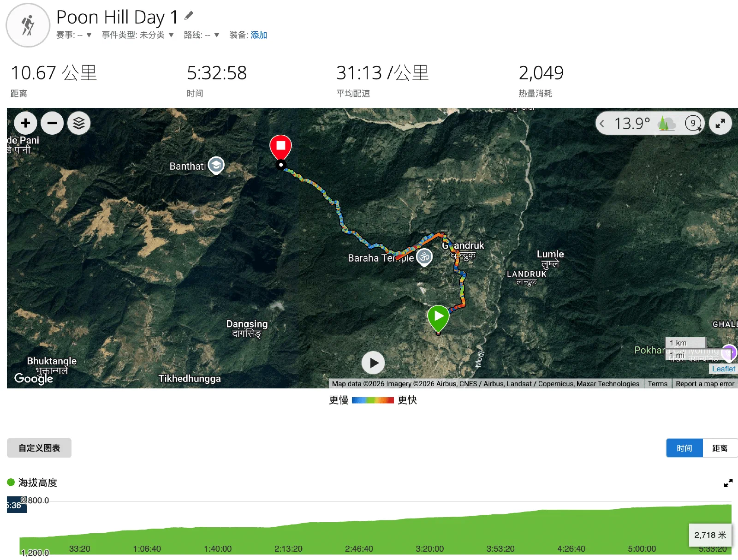Image resolution: width=738 pixels, height=560 pixels.
Task: Collapse the weather panel left chevron
Action: point(602,124)
